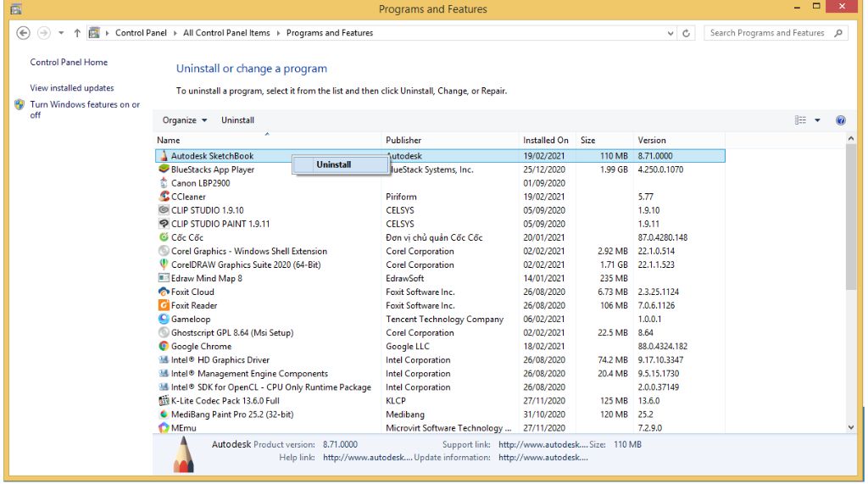868x484 pixels.
Task: Open the address bar history dropdown
Action: [670, 33]
